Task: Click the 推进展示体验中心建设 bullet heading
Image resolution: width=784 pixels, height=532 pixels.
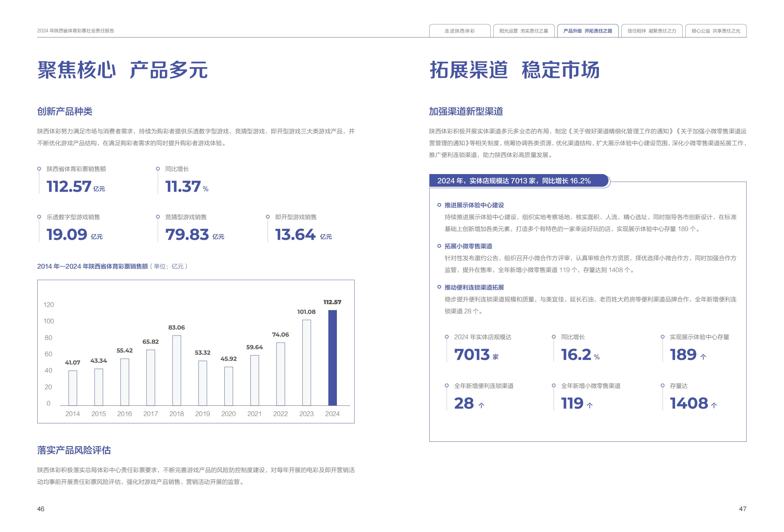Action: click(474, 205)
